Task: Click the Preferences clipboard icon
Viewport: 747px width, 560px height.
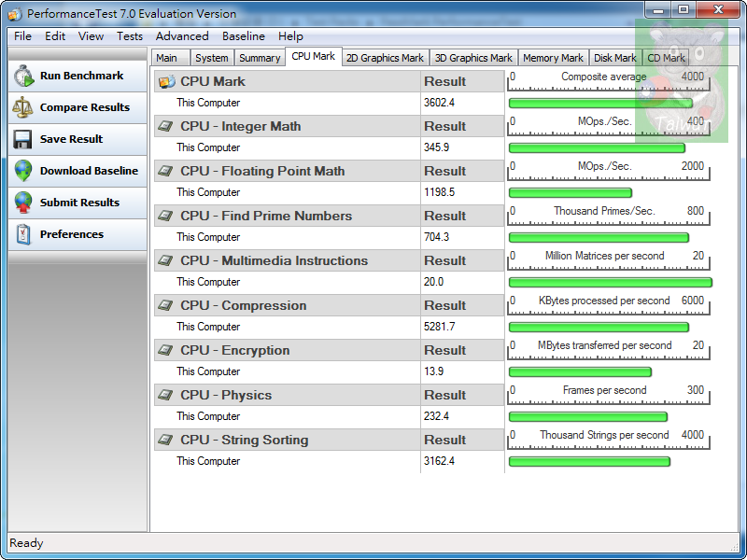Action: pos(22,234)
